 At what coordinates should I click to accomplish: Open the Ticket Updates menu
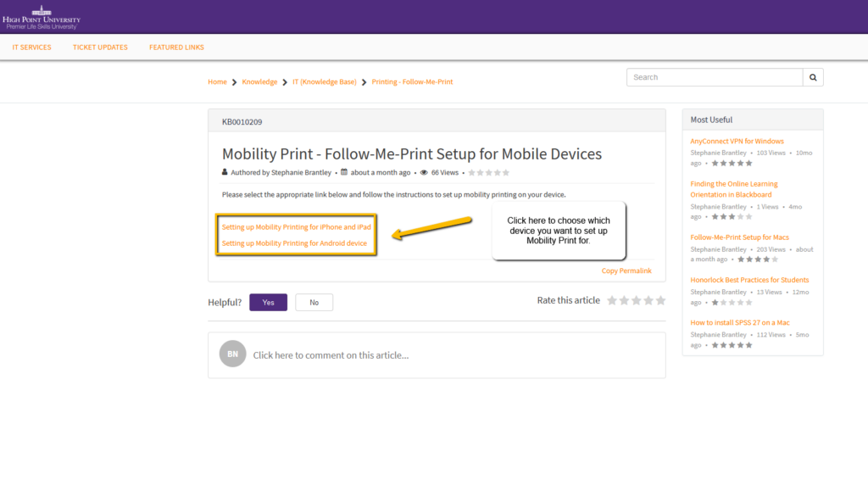coord(100,47)
